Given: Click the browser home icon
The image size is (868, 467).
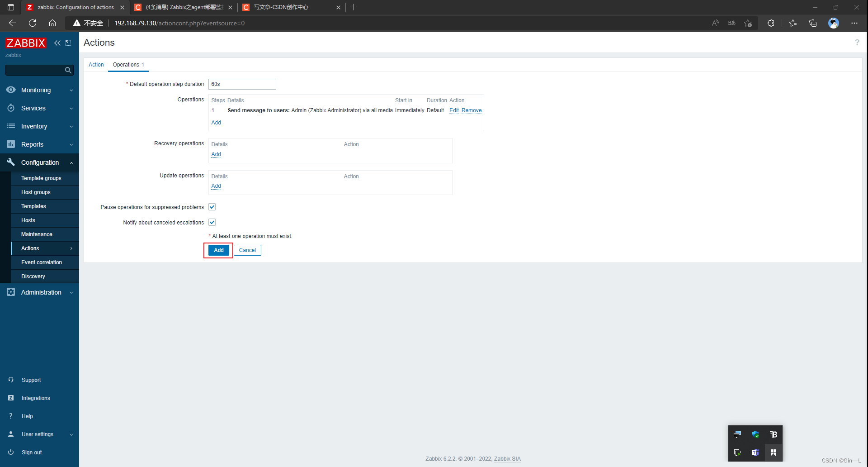Looking at the screenshot, I should click(52, 23).
